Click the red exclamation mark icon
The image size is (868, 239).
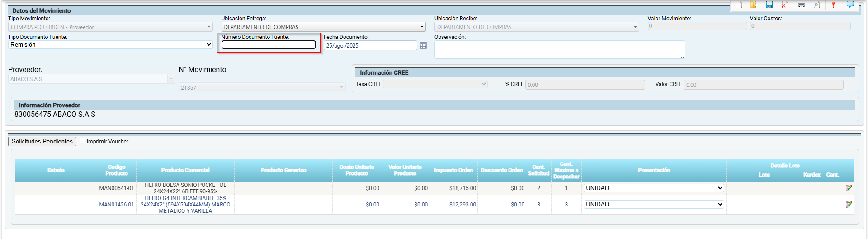pos(833,5)
